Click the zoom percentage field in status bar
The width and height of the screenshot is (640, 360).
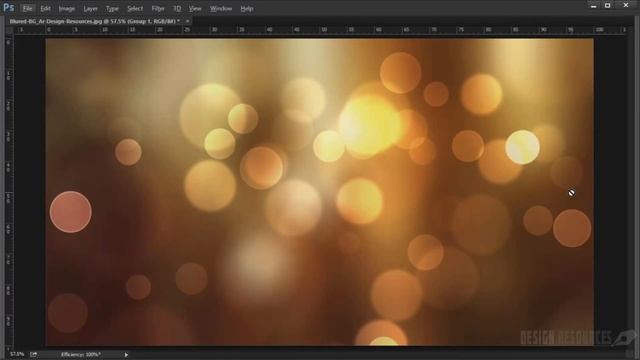pyautogui.click(x=17, y=354)
